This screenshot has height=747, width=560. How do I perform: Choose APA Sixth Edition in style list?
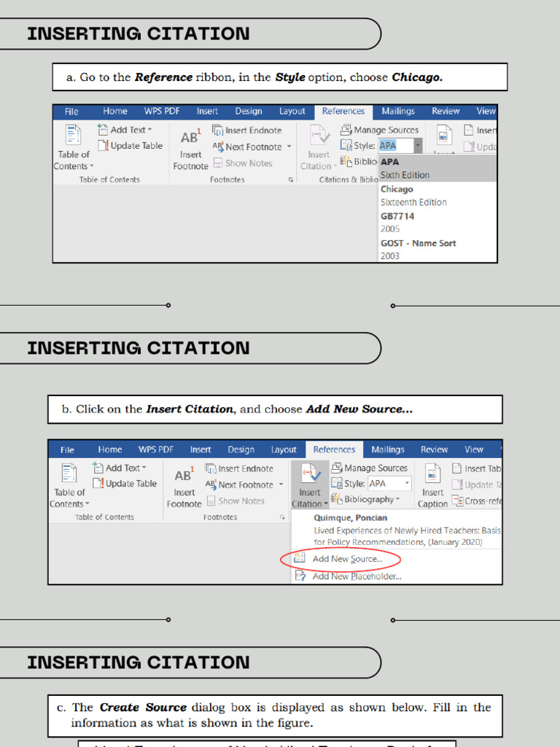tap(437, 169)
